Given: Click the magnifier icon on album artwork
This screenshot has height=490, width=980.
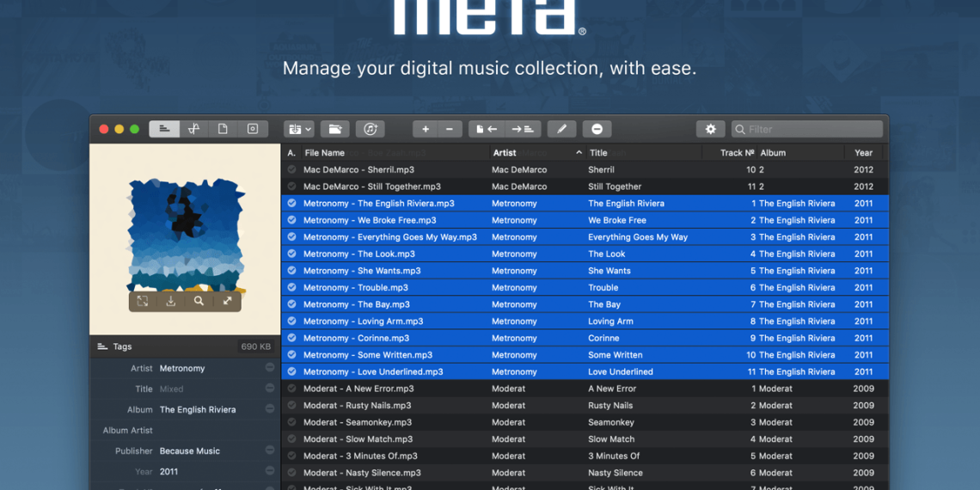Looking at the screenshot, I should point(199,301).
